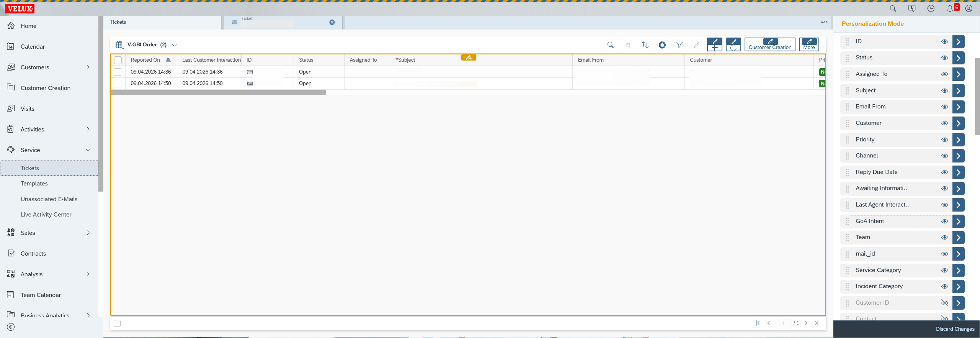Click the create new ticket plus button

[x=715, y=44]
